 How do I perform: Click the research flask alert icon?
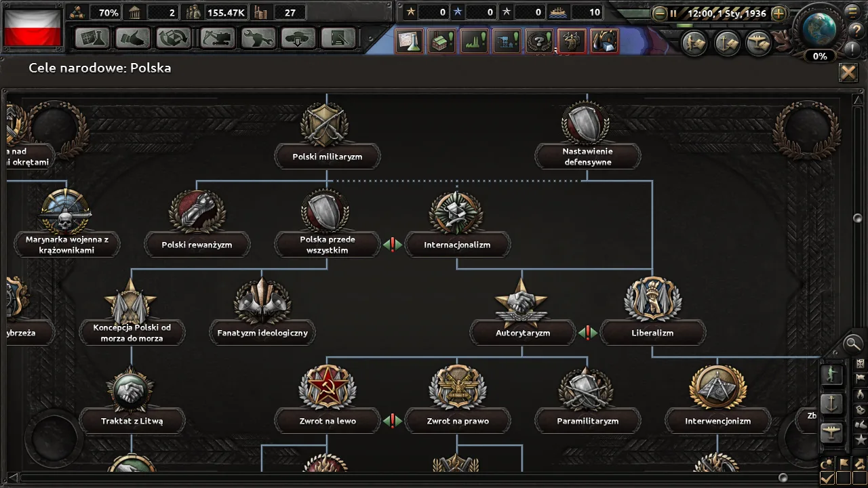coord(410,41)
